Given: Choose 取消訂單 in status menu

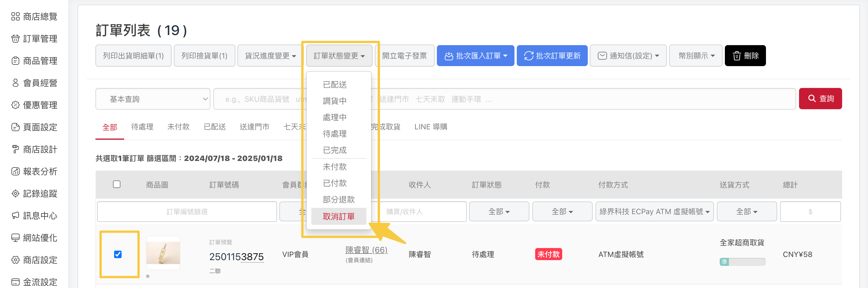Looking at the screenshot, I should [339, 216].
